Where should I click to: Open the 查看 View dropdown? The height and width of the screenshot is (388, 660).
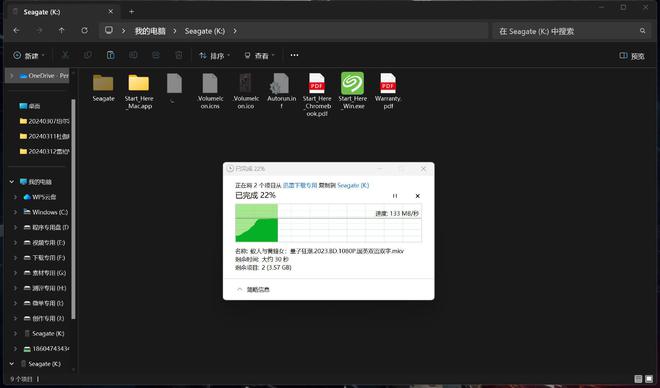coord(259,56)
